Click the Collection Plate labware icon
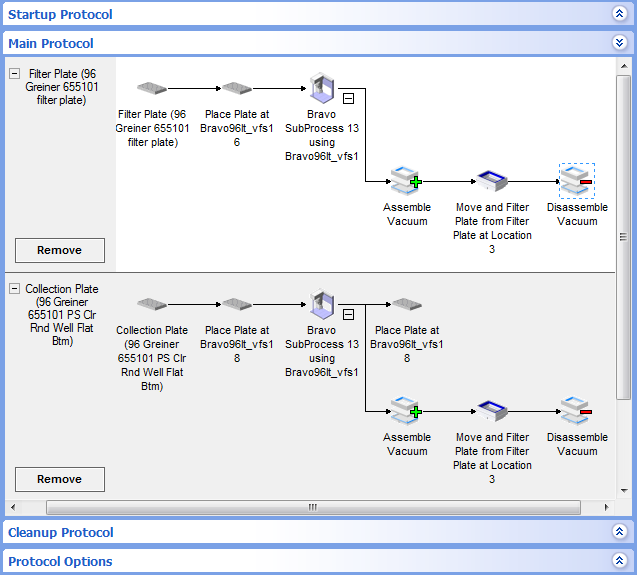Viewport: 637px width, 575px height. point(152,304)
